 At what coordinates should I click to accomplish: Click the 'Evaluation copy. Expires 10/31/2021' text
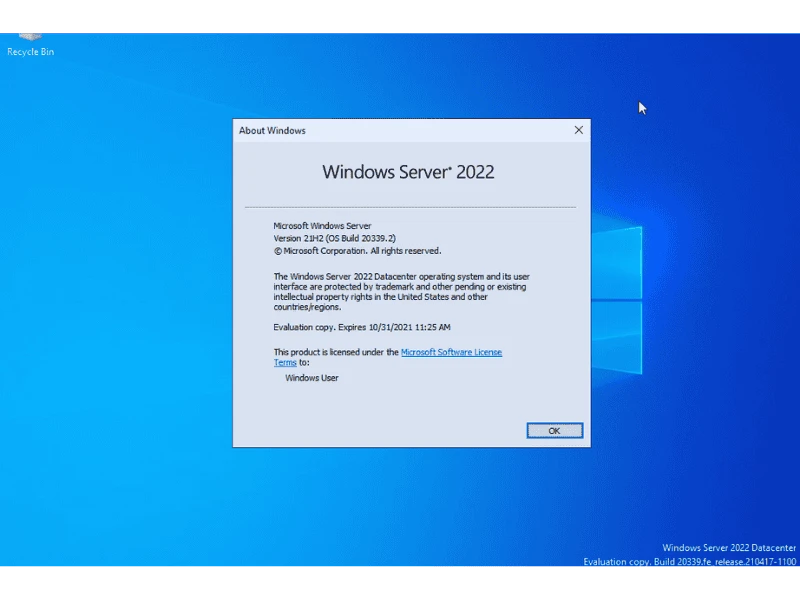pyautogui.click(x=362, y=327)
